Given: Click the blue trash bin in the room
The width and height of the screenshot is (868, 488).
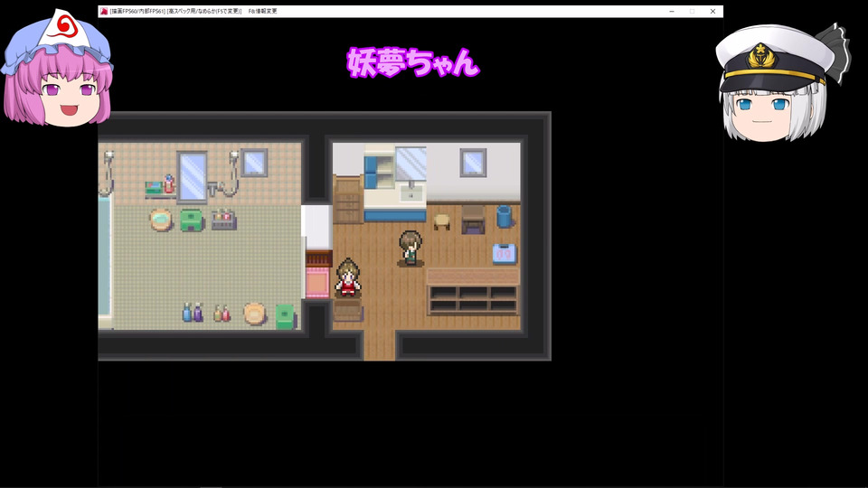Looking at the screenshot, I should point(505,216).
